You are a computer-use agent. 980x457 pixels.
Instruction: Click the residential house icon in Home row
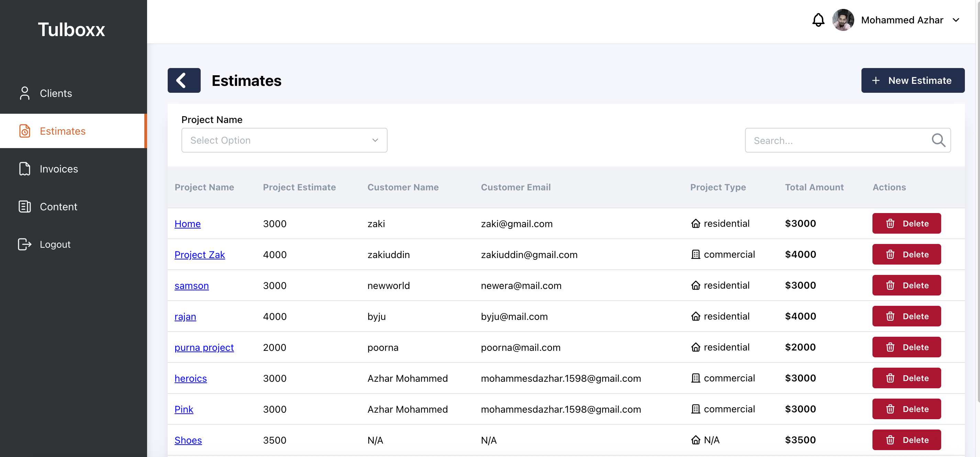tap(695, 223)
